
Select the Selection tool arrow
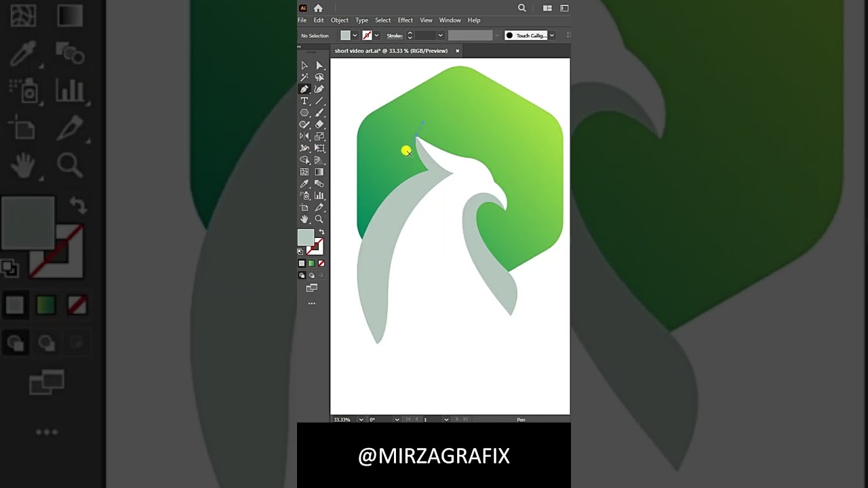[304, 66]
